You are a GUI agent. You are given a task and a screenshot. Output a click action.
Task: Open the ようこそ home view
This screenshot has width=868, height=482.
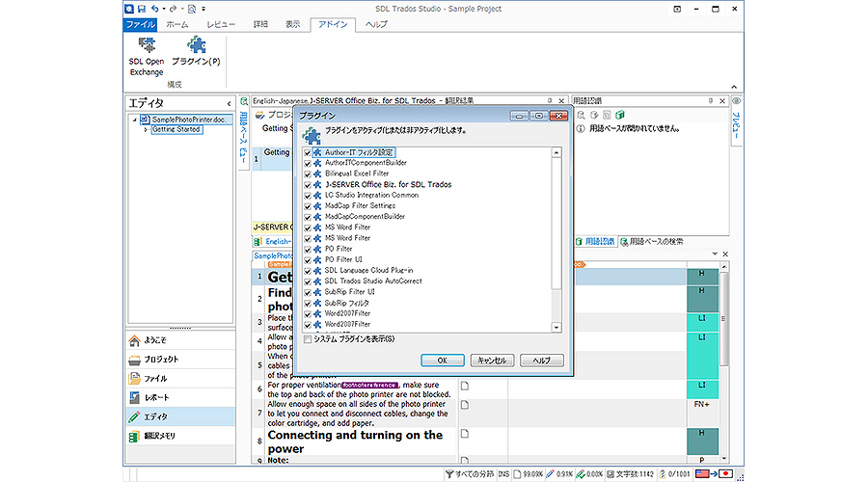coord(180,339)
